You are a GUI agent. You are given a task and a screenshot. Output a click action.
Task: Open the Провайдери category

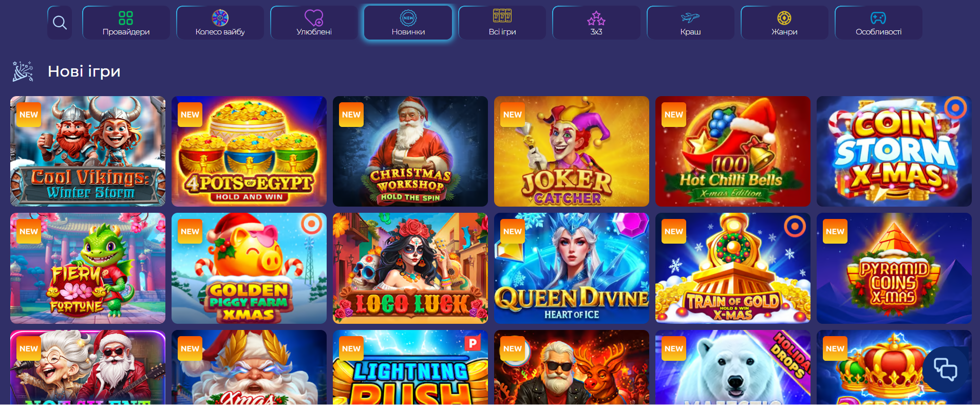tap(126, 23)
